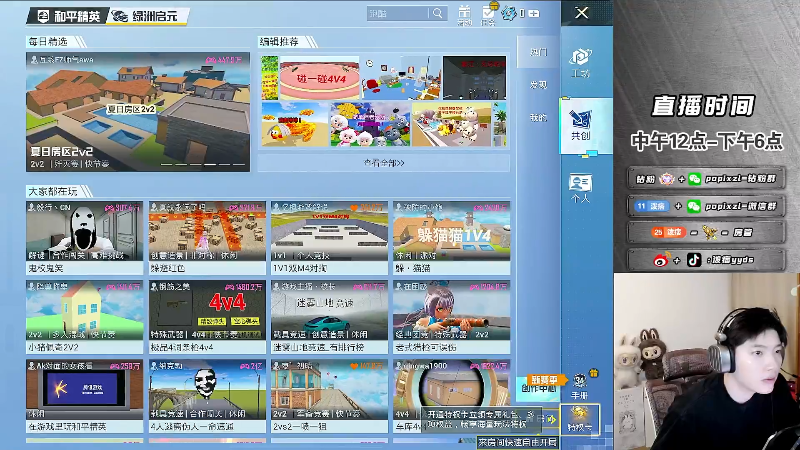
Task: Open the 极品4狙某枪4v4 map card
Action: [207, 317]
